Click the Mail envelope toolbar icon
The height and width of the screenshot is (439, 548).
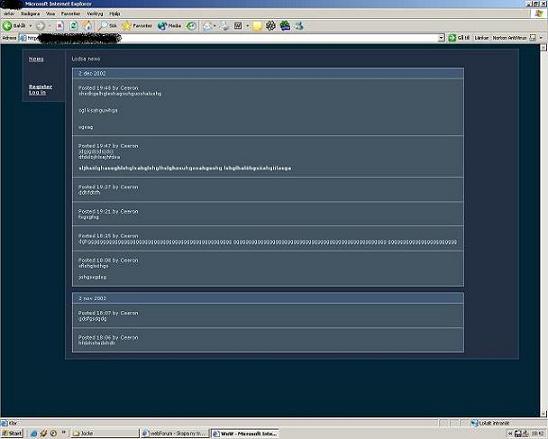coord(208,26)
